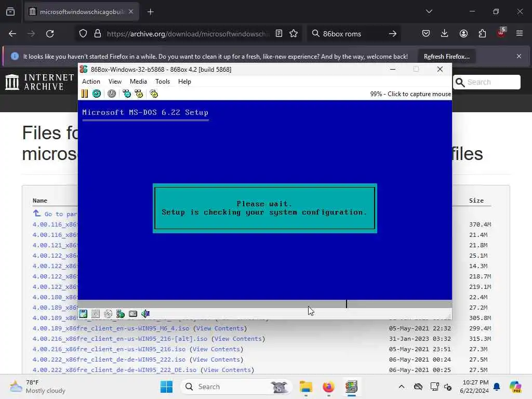View Contents of WIN95_M6_4.iso
This screenshot has height=399, width=532.
click(220, 328)
